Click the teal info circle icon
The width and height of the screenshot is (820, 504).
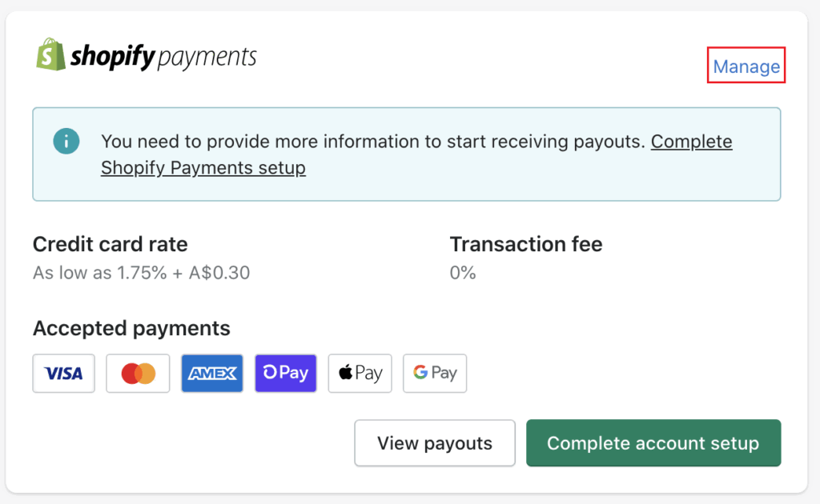(66, 141)
